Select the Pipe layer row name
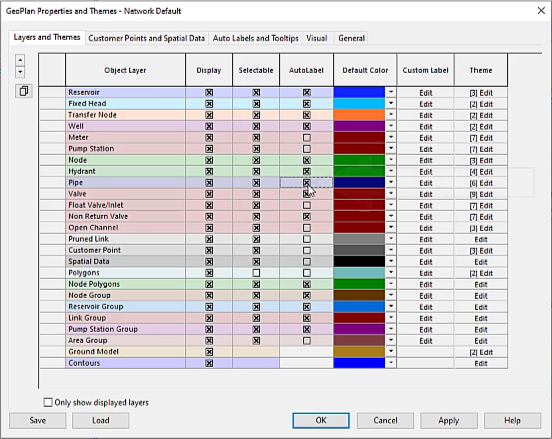This screenshot has height=439, width=552. click(x=125, y=183)
